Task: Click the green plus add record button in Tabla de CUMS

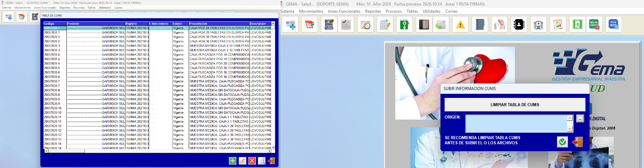Action: tap(233, 161)
